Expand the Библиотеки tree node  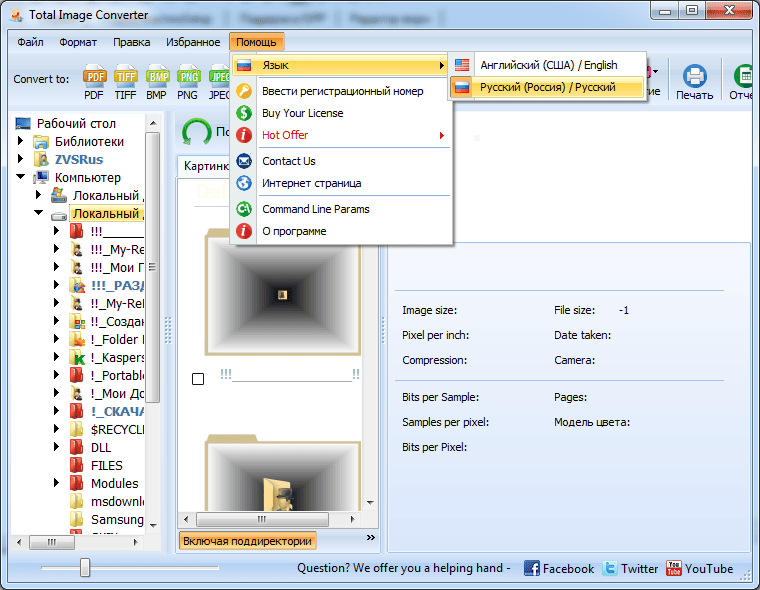pyautogui.click(x=20, y=141)
